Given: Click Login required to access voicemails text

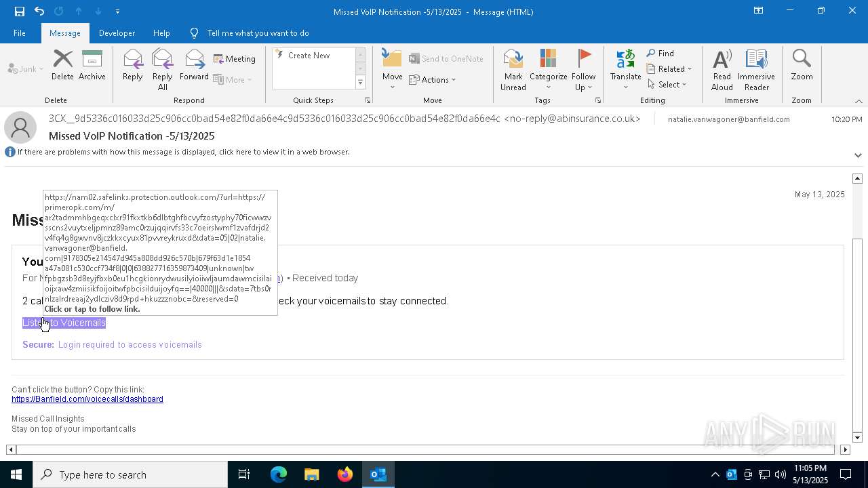Looking at the screenshot, I should coord(130,345).
